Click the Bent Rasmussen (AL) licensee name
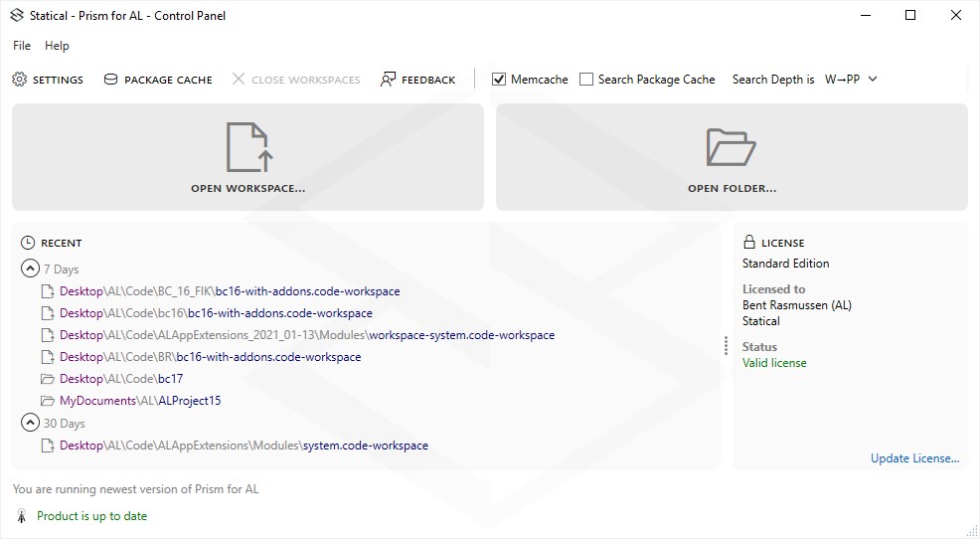The height and width of the screenshot is (539, 980). [797, 305]
